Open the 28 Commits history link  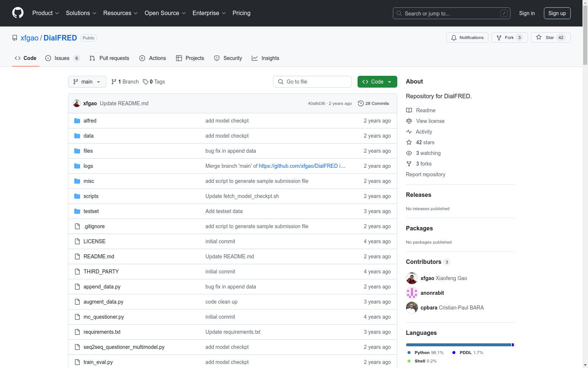point(373,103)
